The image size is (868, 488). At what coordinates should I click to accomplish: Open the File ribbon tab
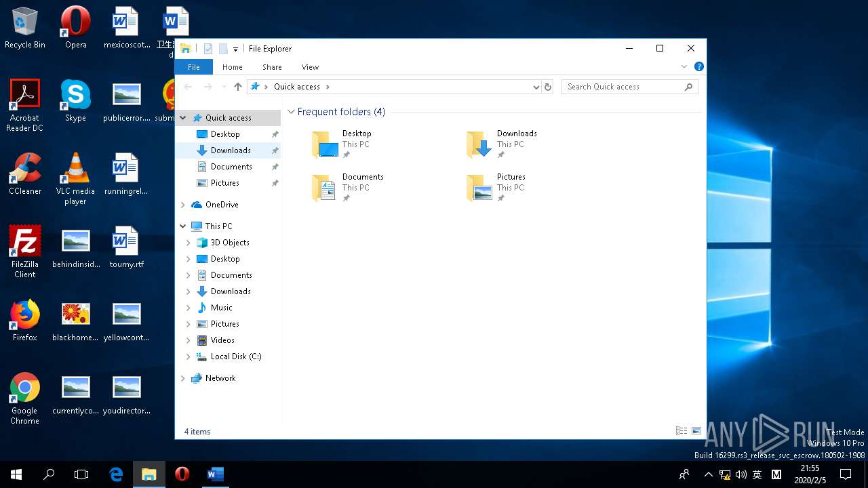coord(194,67)
